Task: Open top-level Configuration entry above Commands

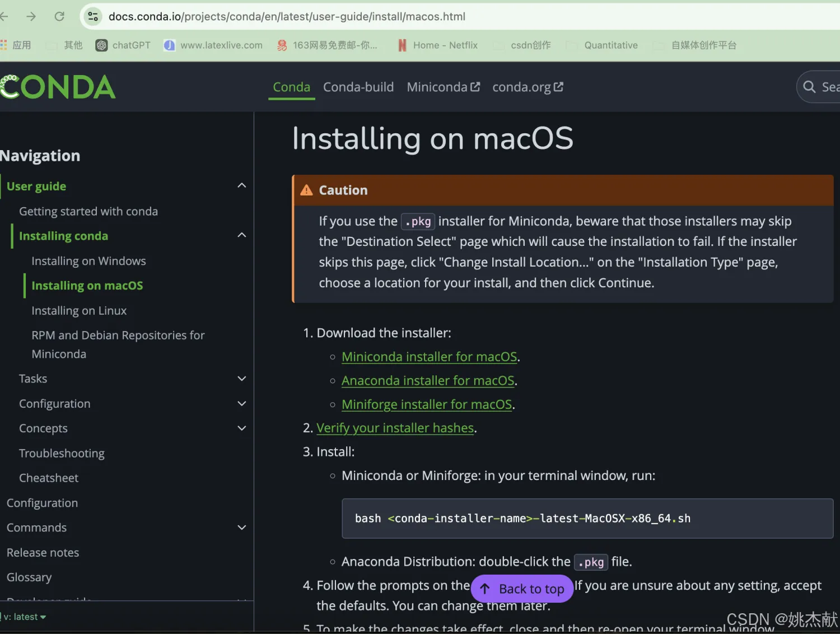Action: (42, 503)
